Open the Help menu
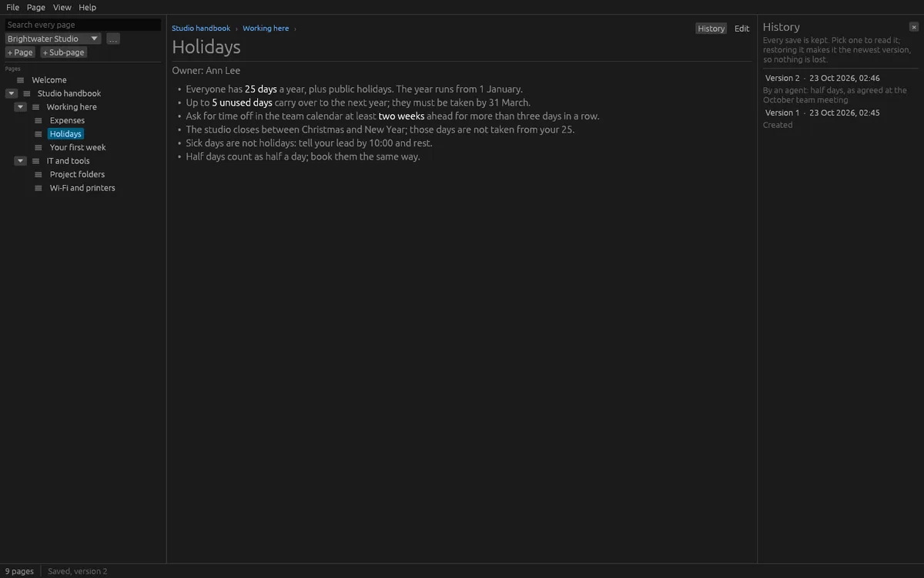 click(x=88, y=7)
